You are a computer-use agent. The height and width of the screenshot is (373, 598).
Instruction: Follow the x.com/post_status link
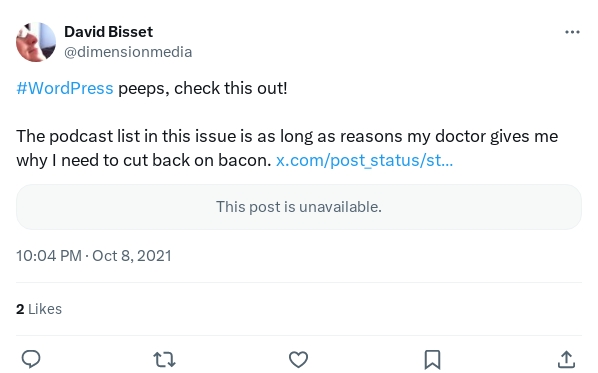[x=365, y=160]
